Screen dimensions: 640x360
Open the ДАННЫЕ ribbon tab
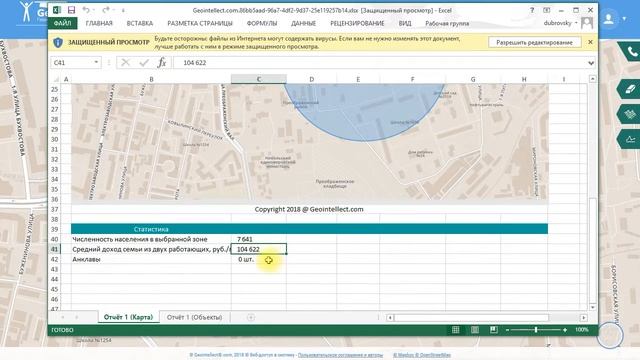tap(303, 23)
